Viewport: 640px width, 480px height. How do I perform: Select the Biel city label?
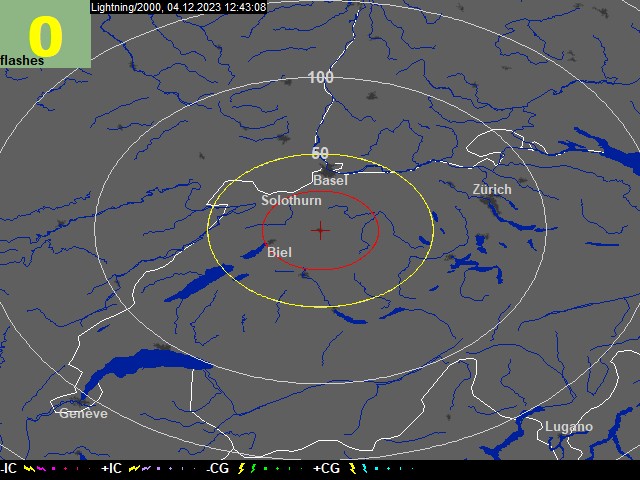[279, 252]
